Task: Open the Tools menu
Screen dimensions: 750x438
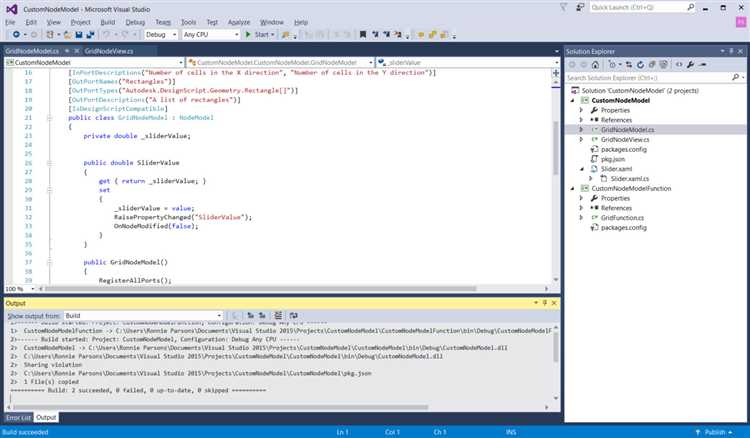Action: click(x=188, y=22)
